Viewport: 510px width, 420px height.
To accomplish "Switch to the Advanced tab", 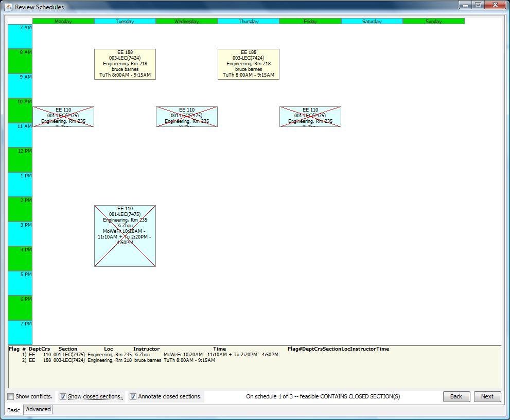I will pos(38,409).
